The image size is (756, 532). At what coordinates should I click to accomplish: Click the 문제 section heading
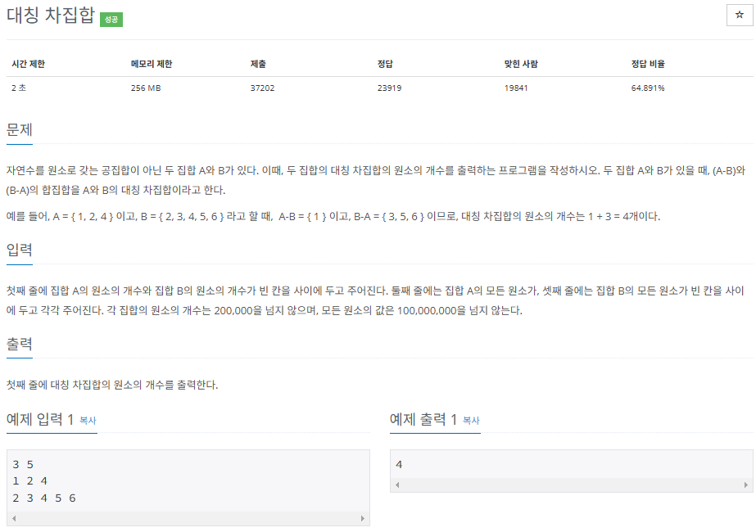click(20, 129)
